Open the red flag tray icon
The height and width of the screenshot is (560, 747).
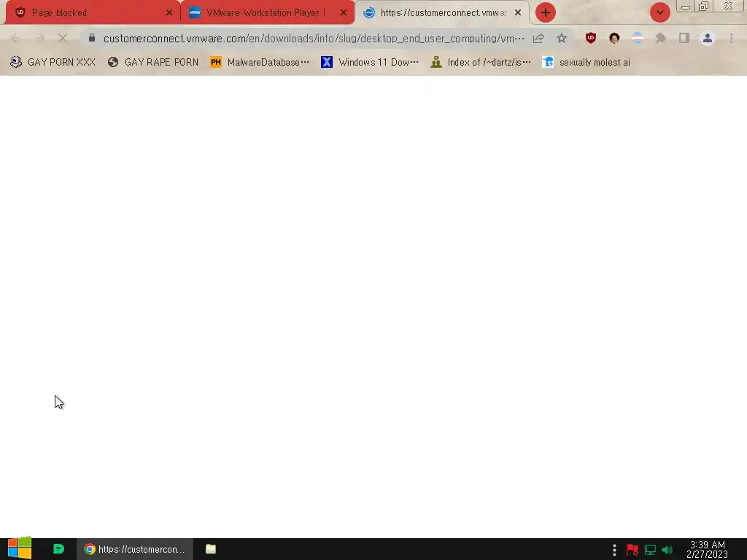[632, 550]
